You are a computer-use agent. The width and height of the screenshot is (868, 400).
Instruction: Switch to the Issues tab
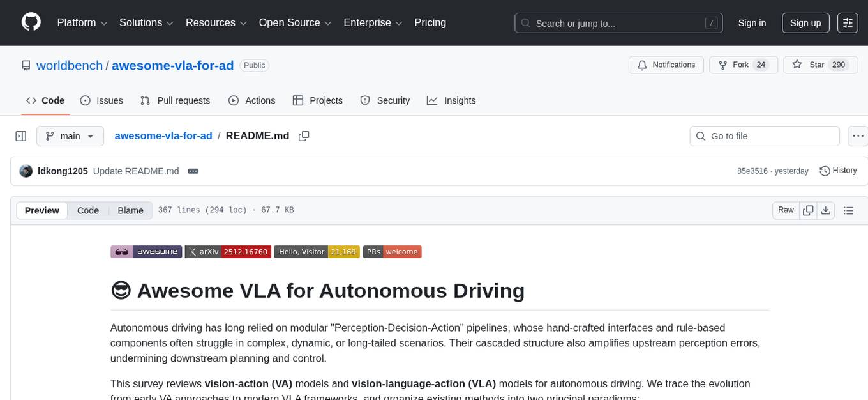(101, 100)
